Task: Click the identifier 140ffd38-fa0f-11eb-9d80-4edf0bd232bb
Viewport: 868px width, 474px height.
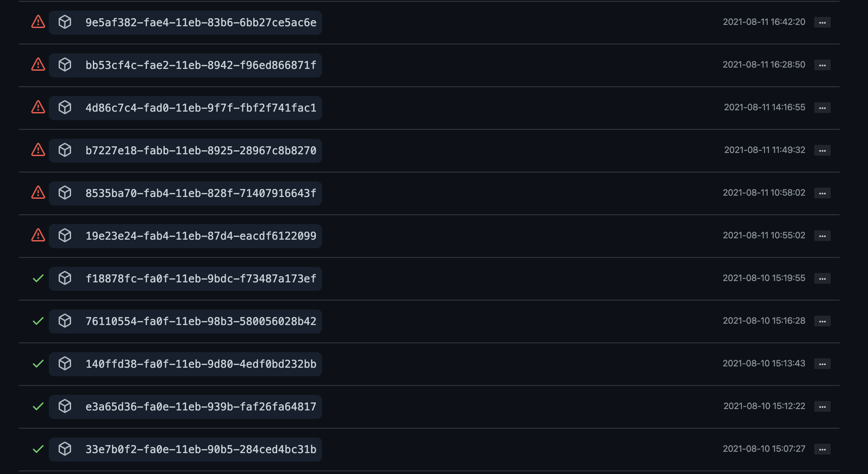Action: click(201, 363)
